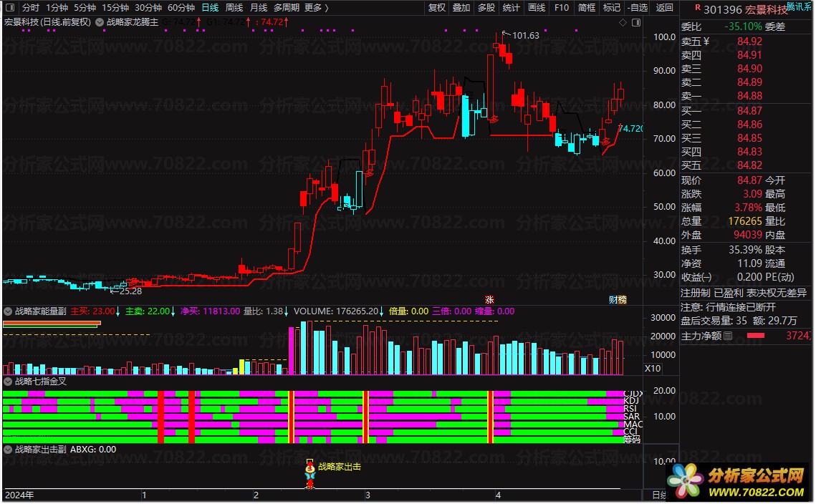Click the 分析家公式网 logo banner
Image resolution: width=816 pixels, height=504 pixels.
(x=739, y=482)
